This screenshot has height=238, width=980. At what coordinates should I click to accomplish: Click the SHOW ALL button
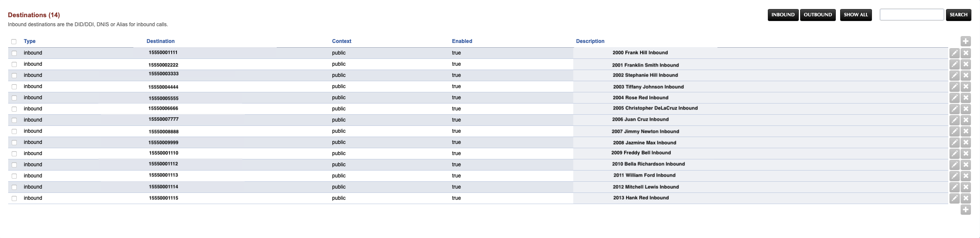[x=856, y=15]
